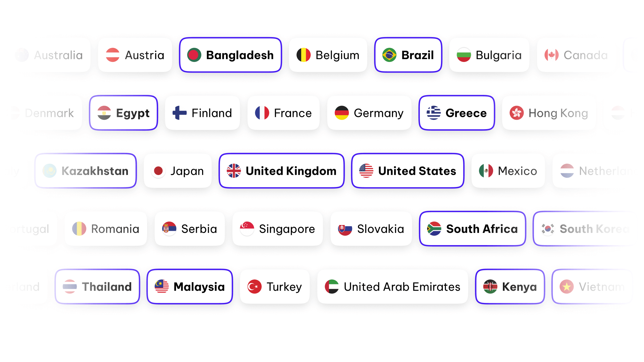Click the South Africa flag icon

434,229
